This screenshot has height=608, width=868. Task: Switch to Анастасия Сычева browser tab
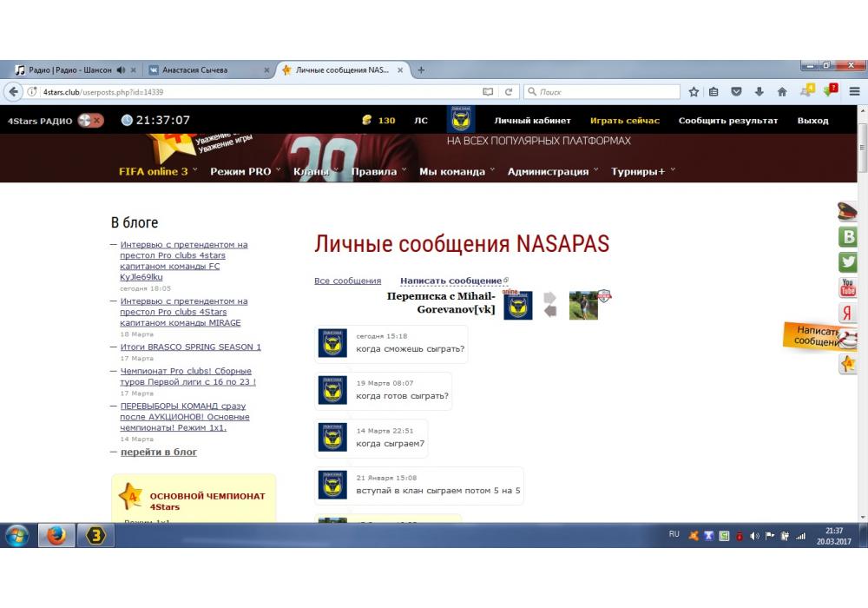click(203, 70)
